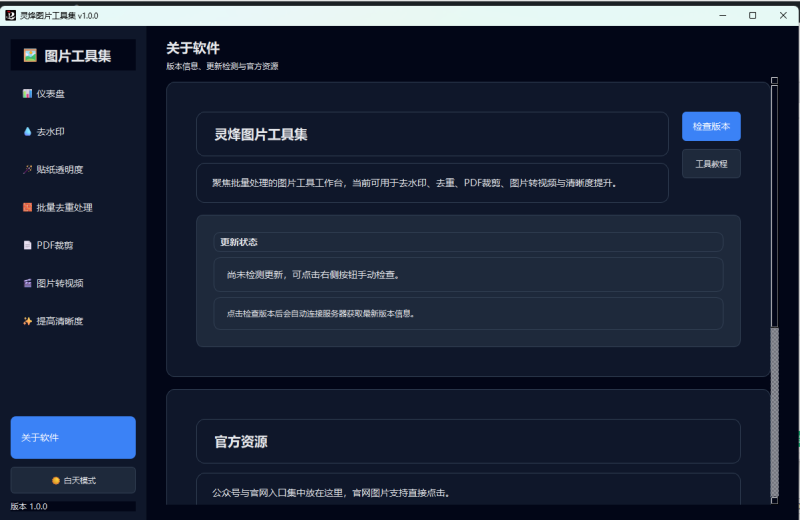Click the 批量去重处理 orange icon
The width and height of the screenshot is (800, 520).
[x=27, y=207]
